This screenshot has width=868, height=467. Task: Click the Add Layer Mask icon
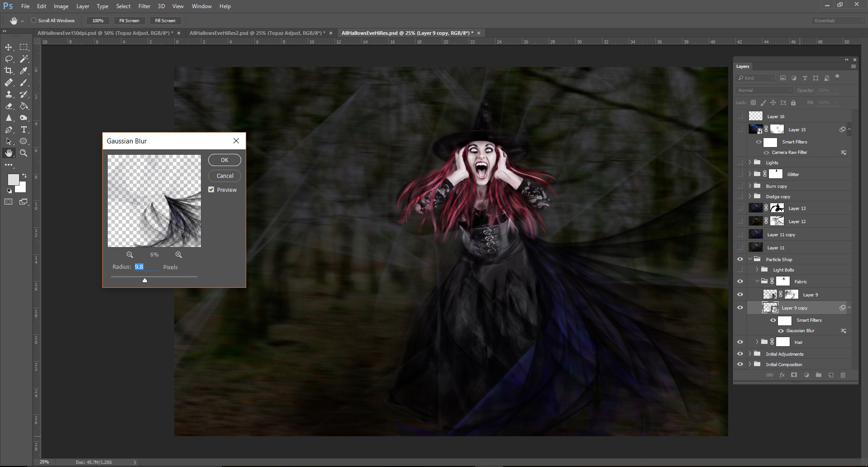tap(793, 375)
